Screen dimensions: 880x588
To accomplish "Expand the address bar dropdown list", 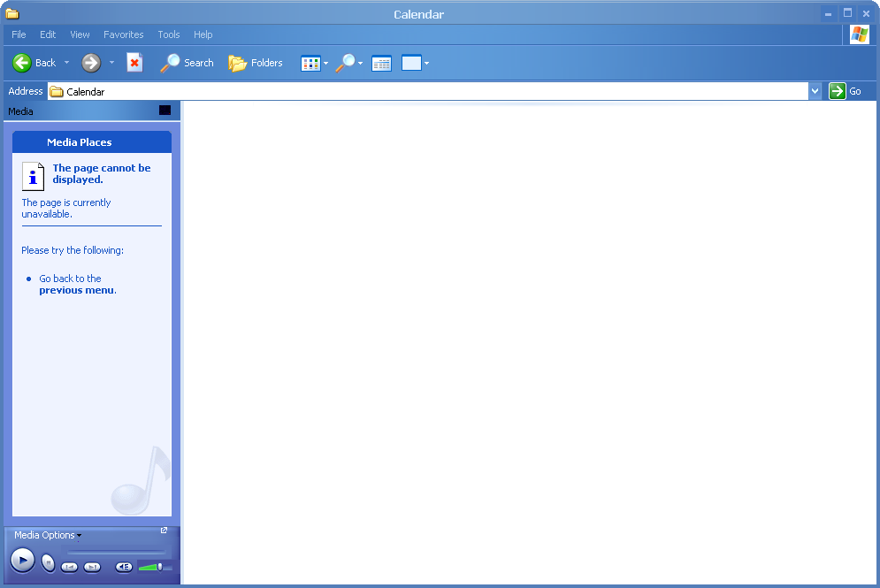I will [x=815, y=91].
